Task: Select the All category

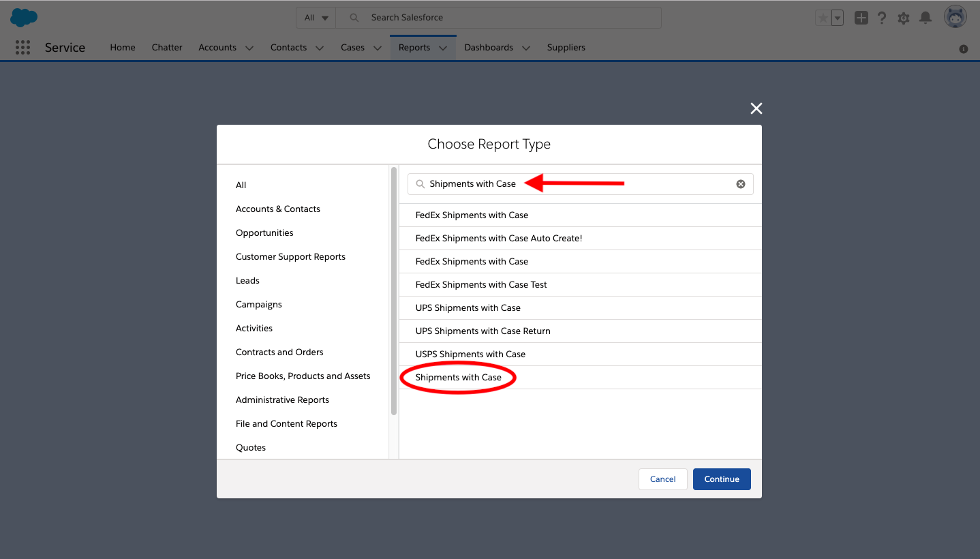Action: pos(241,185)
